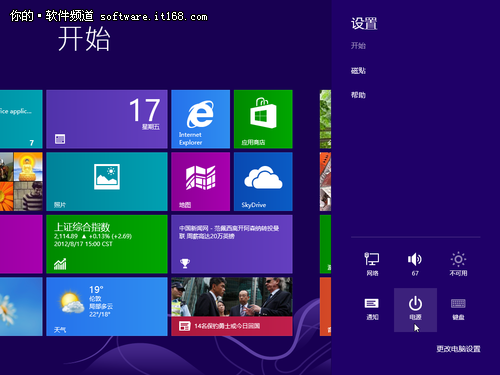Click the Keyboard icon (键盘)

coord(458,309)
